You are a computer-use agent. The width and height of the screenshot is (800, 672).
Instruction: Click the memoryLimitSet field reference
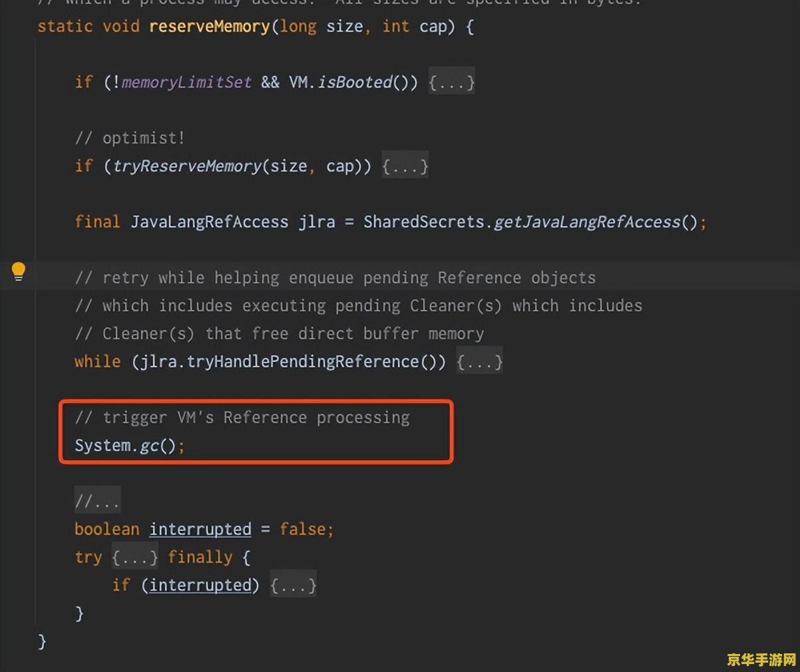click(186, 83)
